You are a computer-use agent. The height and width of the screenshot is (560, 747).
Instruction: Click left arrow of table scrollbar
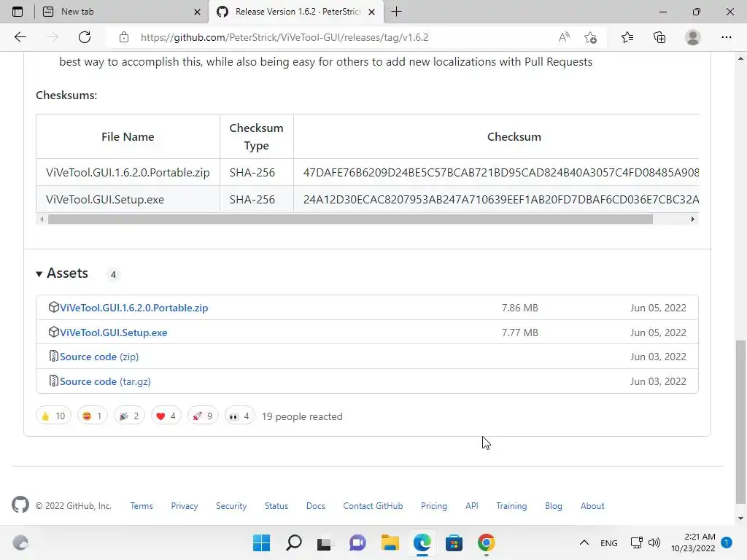tap(42, 219)
